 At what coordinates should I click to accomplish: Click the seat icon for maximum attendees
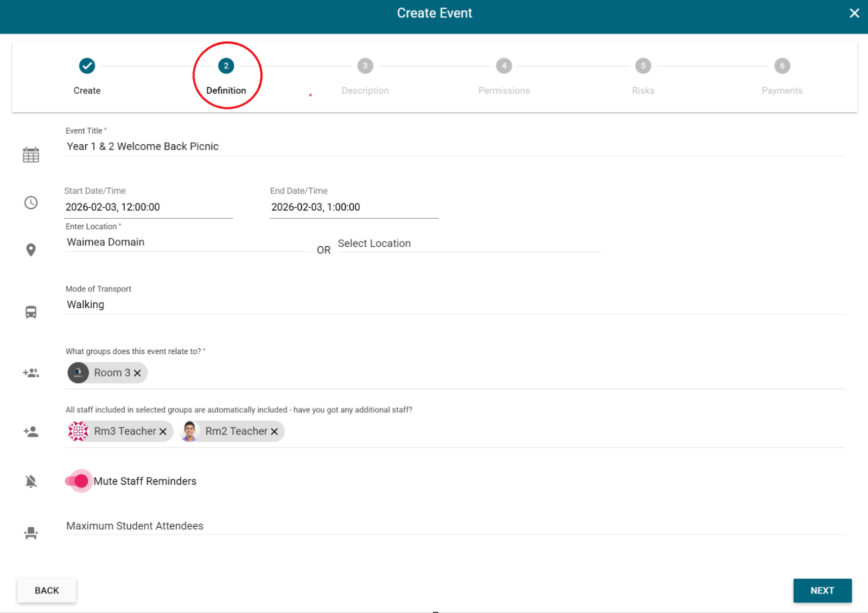tap(31, 533)
